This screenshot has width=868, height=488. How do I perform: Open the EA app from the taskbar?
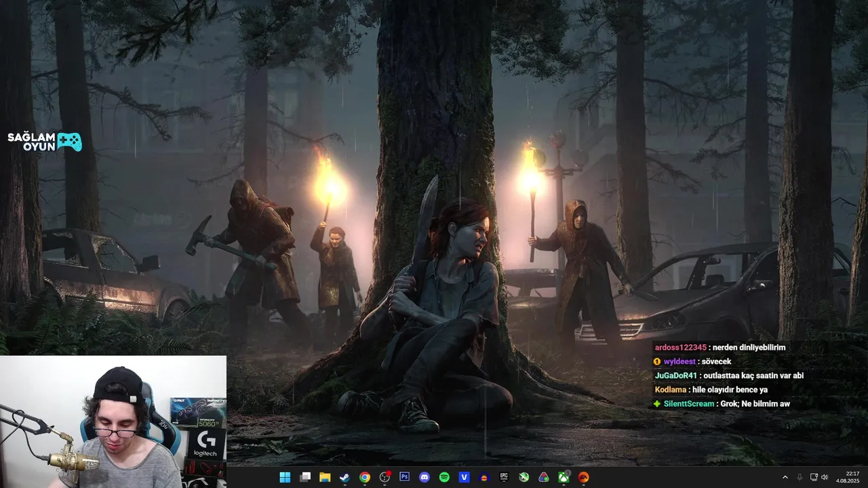click(x=583, y=477)
